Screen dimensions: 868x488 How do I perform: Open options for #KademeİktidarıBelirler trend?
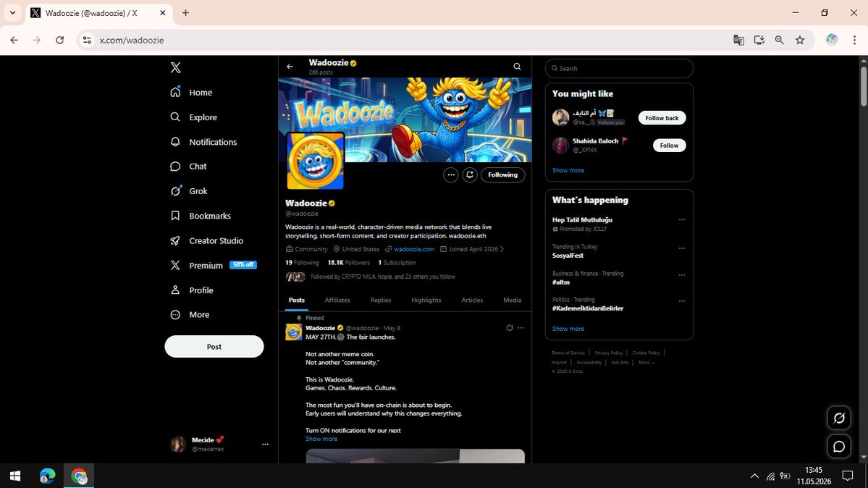point(681,301)
